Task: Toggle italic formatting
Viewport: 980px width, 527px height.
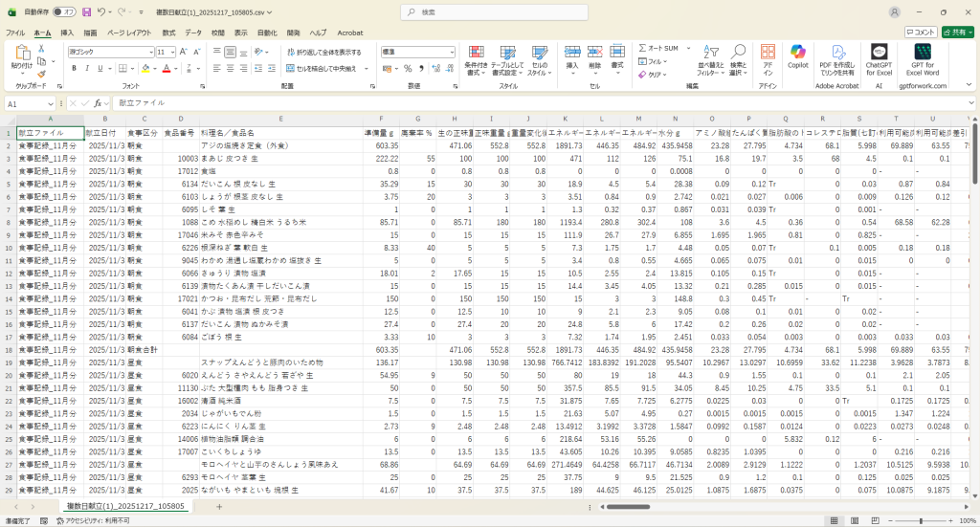Action: pos(86,69)
